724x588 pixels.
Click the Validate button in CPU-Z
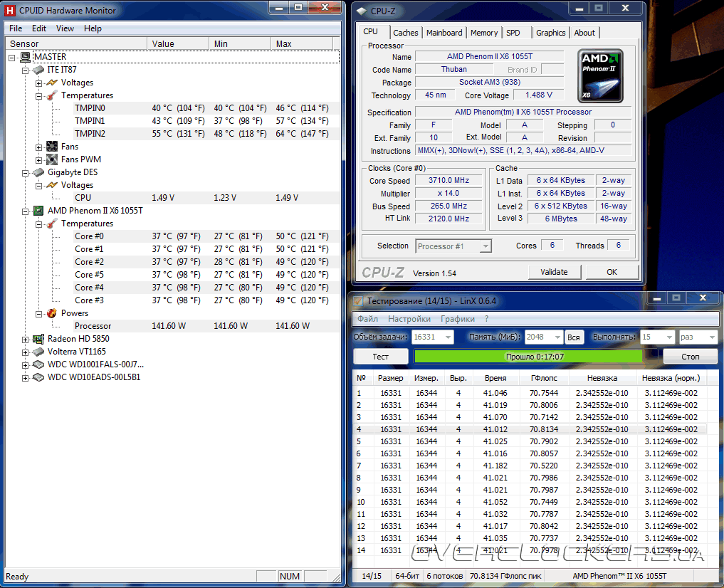coord(554,273)
